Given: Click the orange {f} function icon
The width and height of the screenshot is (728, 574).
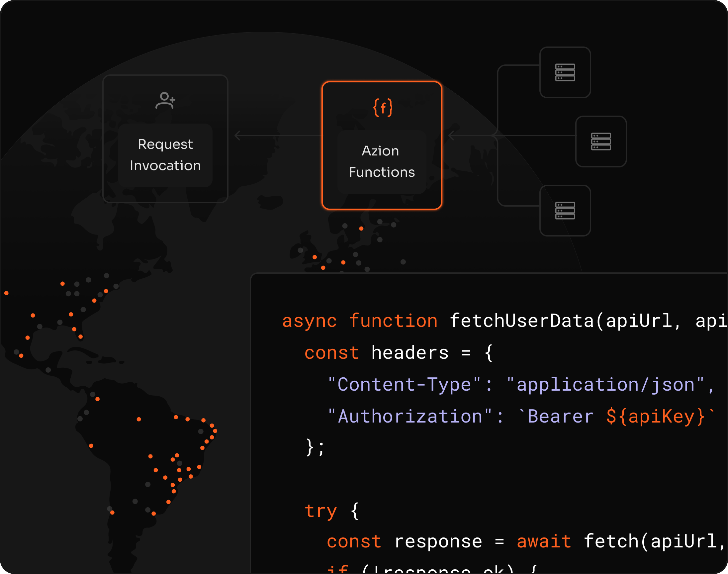Looking at the screenshot, I should 383,108.
